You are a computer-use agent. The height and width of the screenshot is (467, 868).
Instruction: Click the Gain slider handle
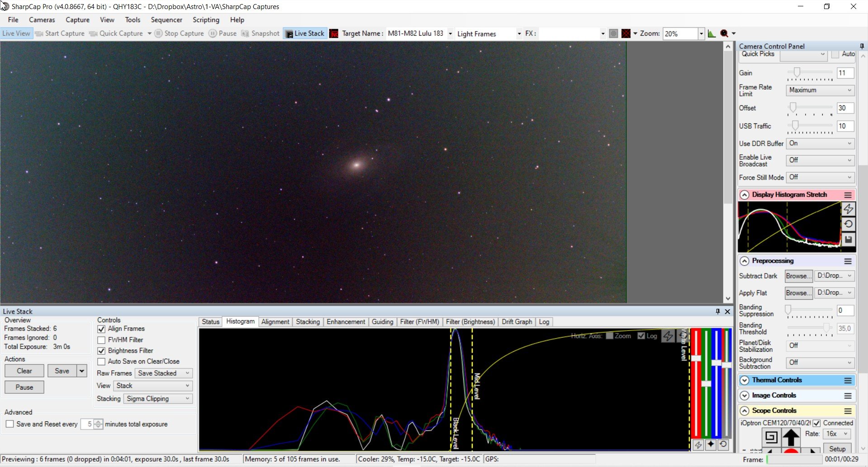(x=797, y=72)
